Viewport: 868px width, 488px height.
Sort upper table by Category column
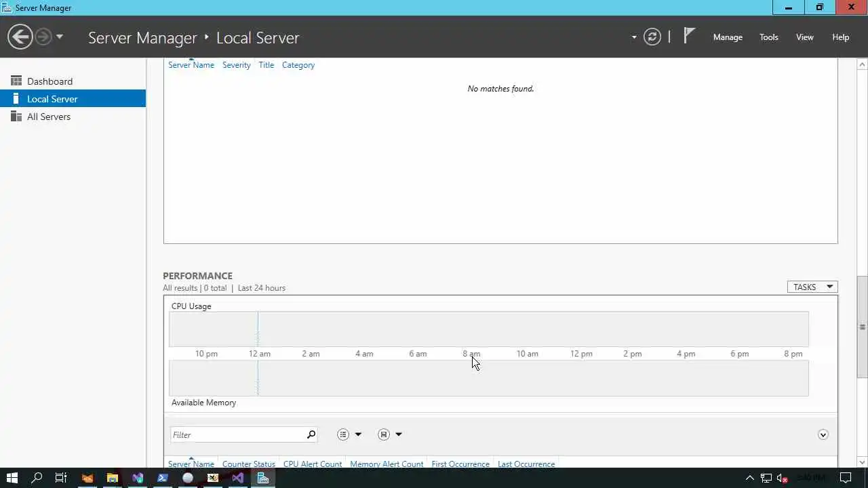click(298, 65)
